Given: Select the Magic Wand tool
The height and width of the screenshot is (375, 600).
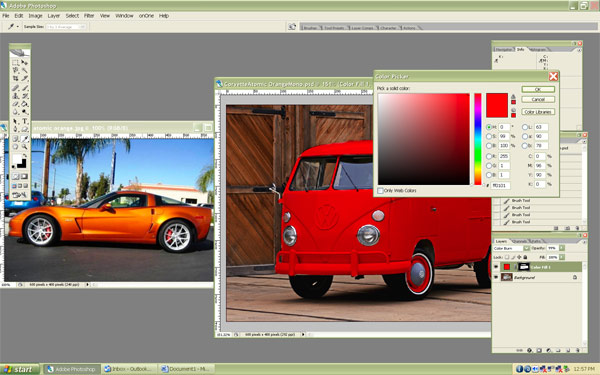Looking at the screenshot, I should click(24, 70).
